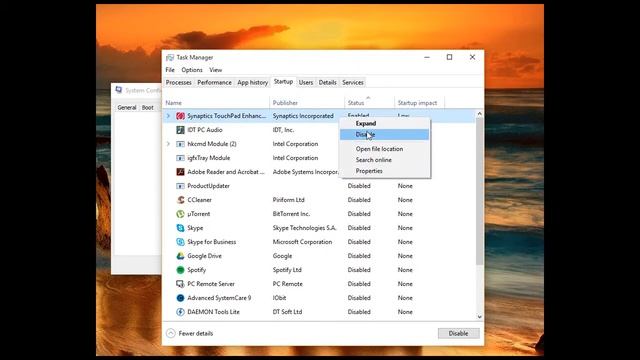Click the Skype for Business icon
Viewport: 640px width, 360px height.
pos(180,242)
